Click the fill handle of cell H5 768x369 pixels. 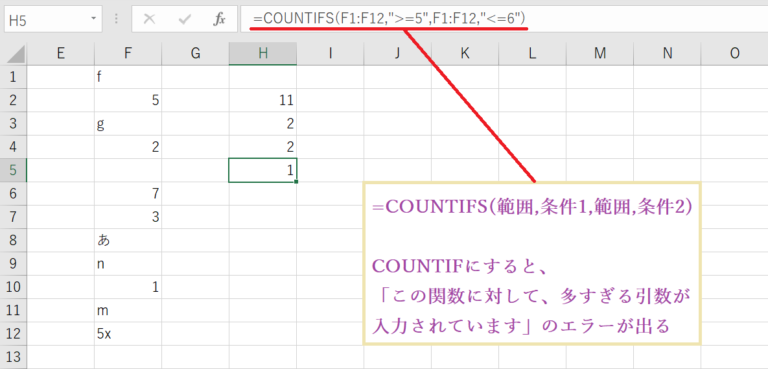(296, 182)
